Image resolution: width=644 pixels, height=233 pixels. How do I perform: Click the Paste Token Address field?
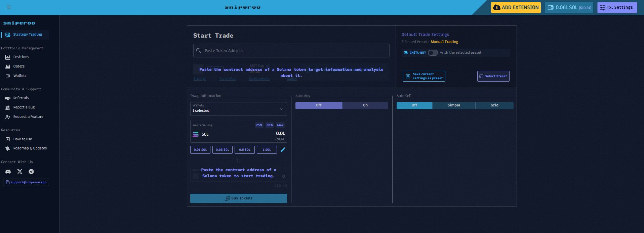click(x=291, y=51)
